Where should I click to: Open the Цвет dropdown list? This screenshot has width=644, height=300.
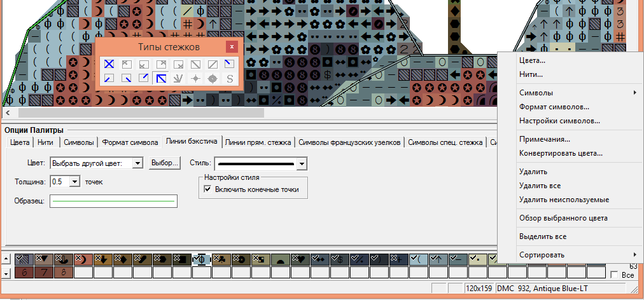(x=137, y=163)
